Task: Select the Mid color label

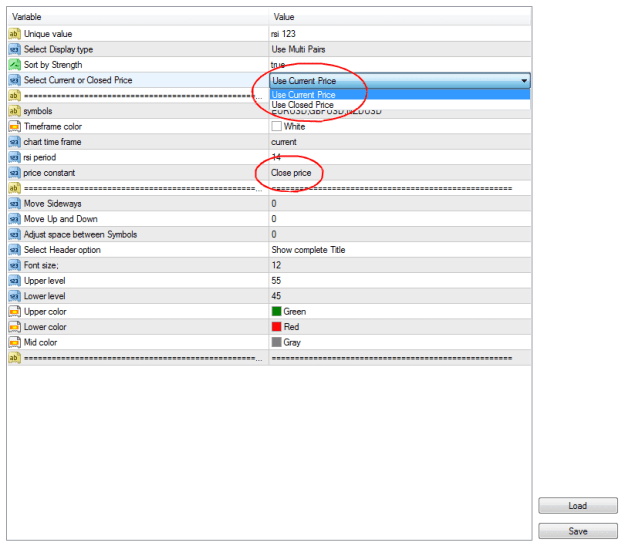Action: point(40,343)
